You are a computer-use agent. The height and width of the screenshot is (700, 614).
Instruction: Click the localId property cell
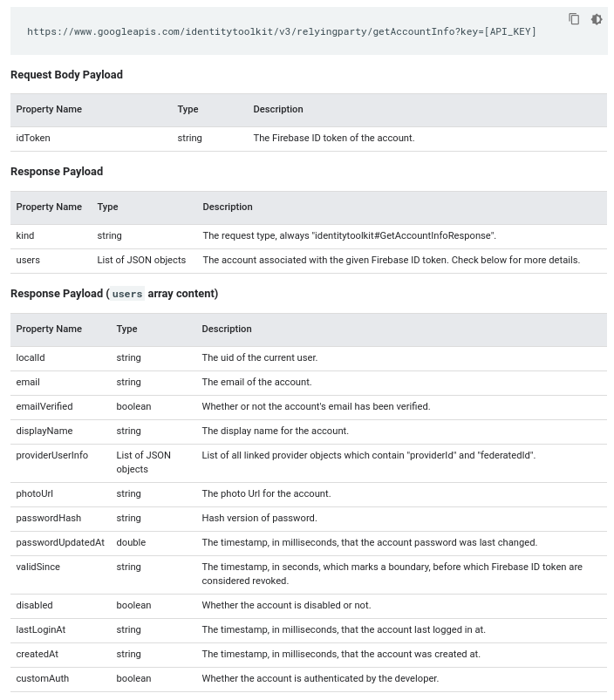[x=31, y=357]
